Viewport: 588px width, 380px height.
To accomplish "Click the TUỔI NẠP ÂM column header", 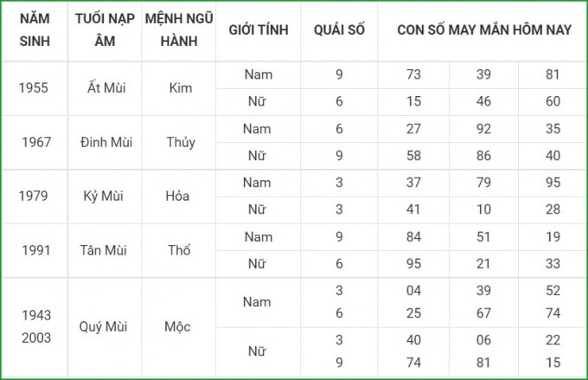I will pos(105,30).
